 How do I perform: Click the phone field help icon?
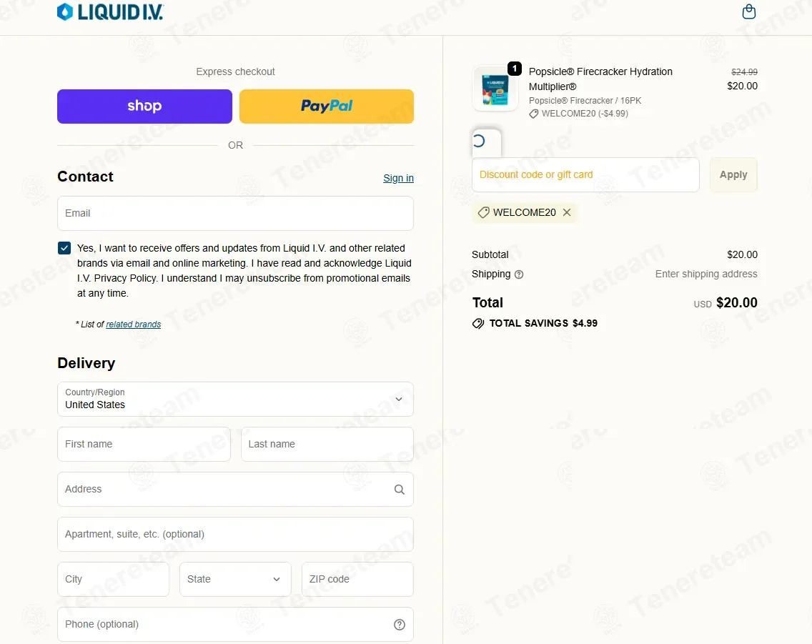click(x=400, y=624)
